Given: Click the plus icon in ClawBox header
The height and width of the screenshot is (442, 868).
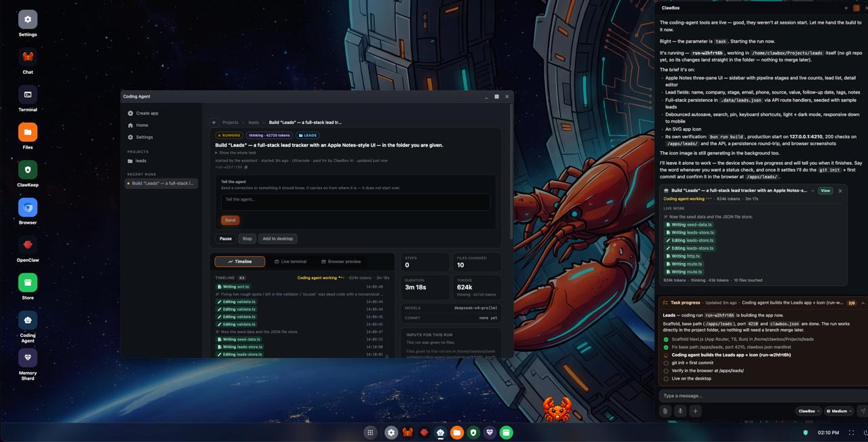Looking at the screenshot, I should pyautogui.click(x=846, y=8).
